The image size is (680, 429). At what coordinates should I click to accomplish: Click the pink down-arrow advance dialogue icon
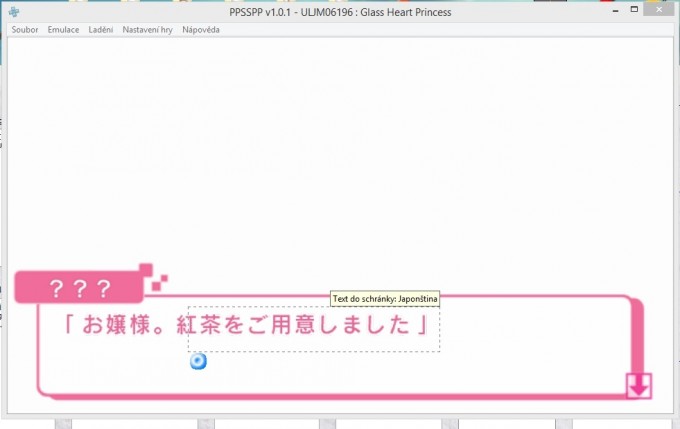pyautogui.click(x=639, y=386)
